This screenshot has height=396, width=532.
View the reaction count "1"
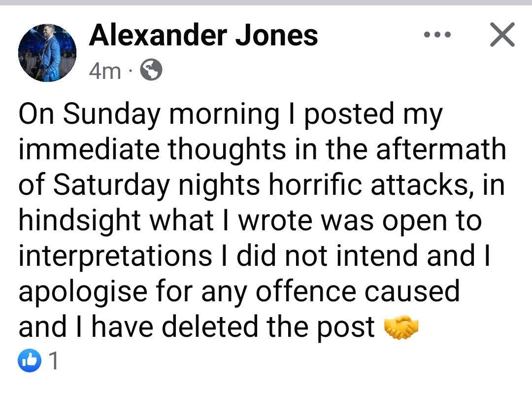[54, 362]
